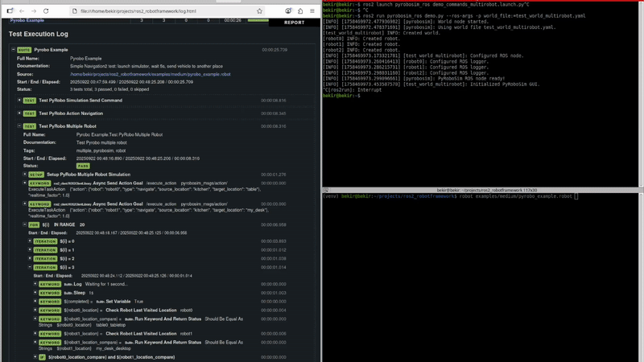The height and width of the screenshot is (362, 644).
Task: Reload the log.html page
Action: click(47, 10)
